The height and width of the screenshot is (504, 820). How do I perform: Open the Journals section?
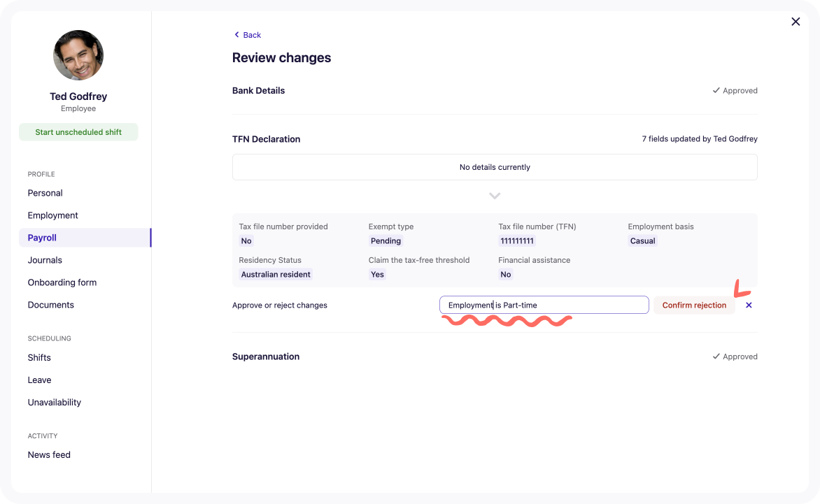pyautogui.click(x=45, y=260)
